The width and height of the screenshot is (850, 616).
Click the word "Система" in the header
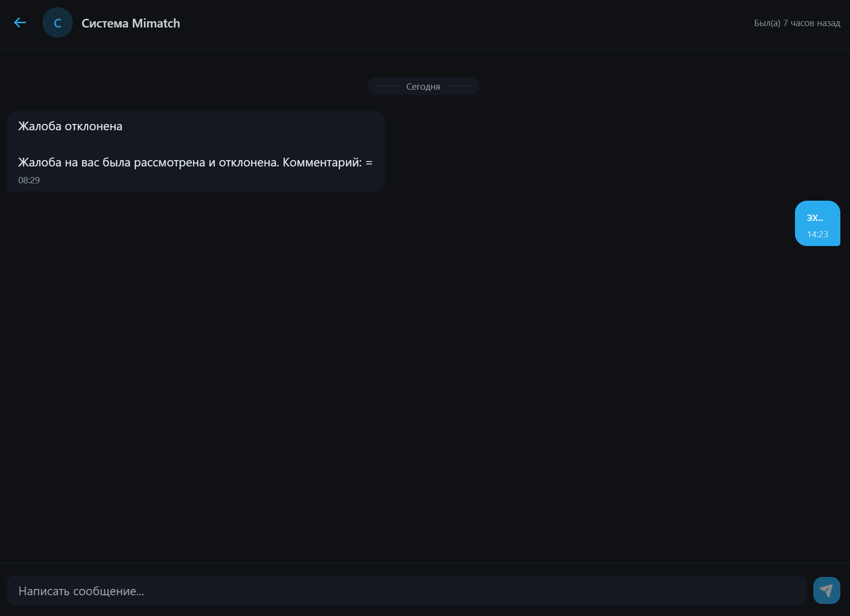coord(105,23)
